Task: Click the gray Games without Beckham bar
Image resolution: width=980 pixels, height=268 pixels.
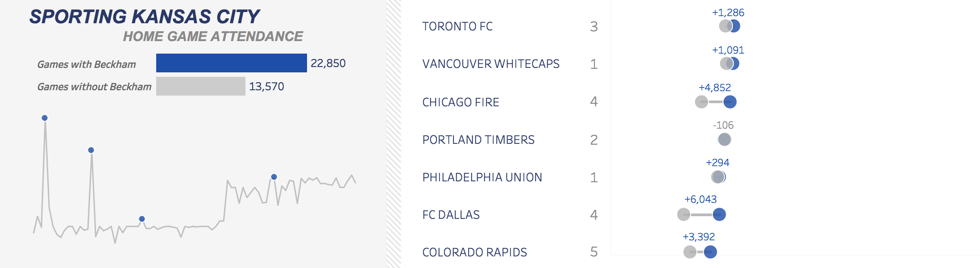Action: click(x=200, y=86)
